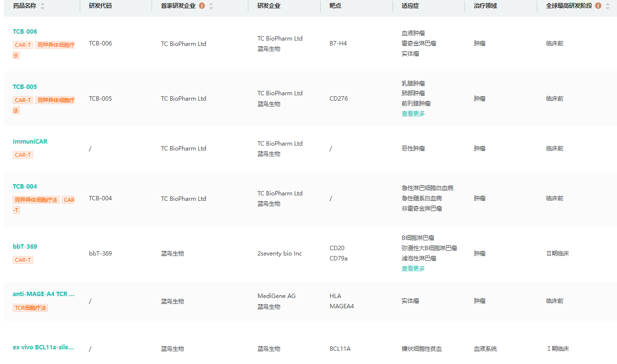
Task: Click the 同种异体细胞疗法 tag under TCB-005
Action: click(x=55, y=100)
